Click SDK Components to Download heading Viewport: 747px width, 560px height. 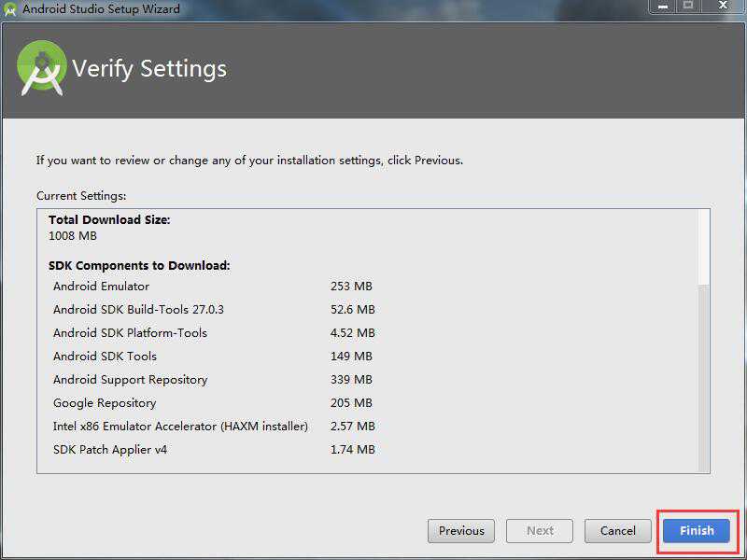139,265
